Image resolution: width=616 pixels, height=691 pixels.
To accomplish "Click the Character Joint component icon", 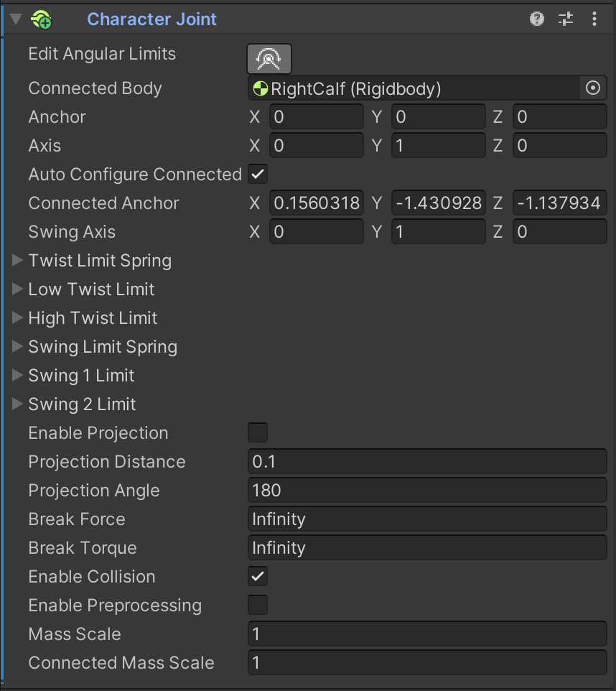I will pos(41,19).
